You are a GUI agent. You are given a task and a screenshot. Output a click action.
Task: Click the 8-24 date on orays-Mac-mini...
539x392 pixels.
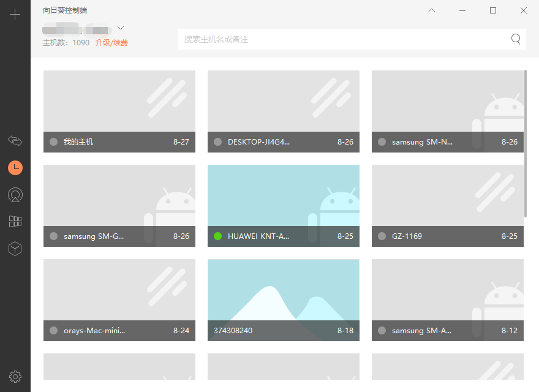pyautogui.click(x=181, y=331)
